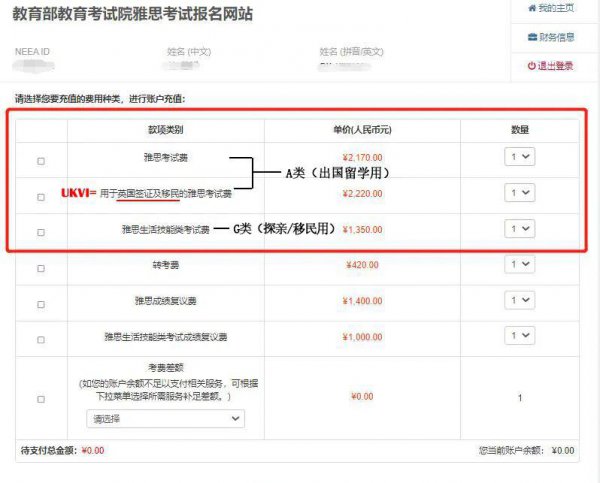The width and height of the screenshot is (600, 483).
Task: Click the NEEA ID label
Action: click(33, 52)
